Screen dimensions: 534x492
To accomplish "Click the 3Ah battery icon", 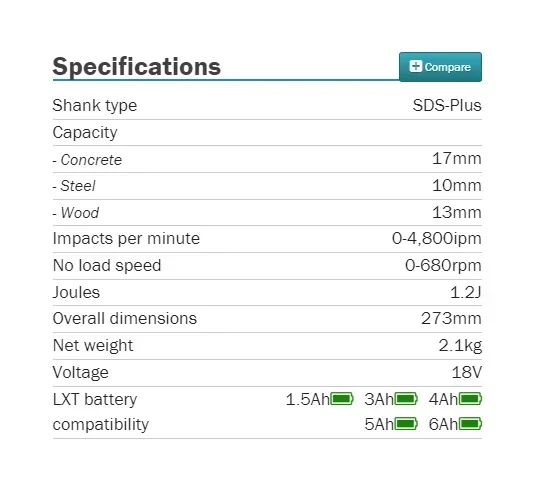I will (406, 399).
